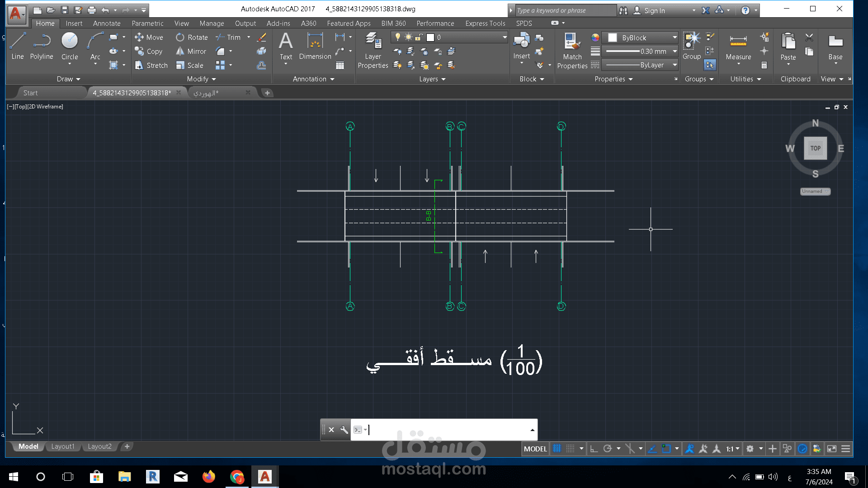Open the Parametric ribbon tab
Image resolution: width=868 pixels, height=488 pixels.
pos(147,23)
